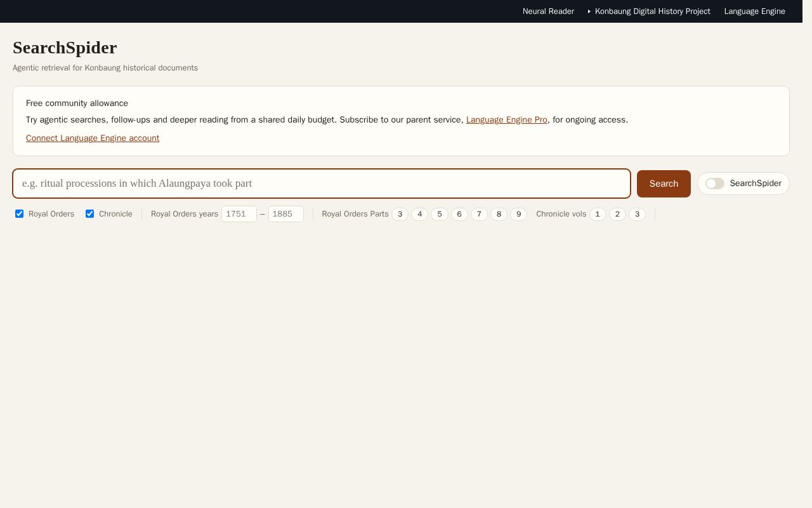Select Royal Orders Part 3

[400, 214]
